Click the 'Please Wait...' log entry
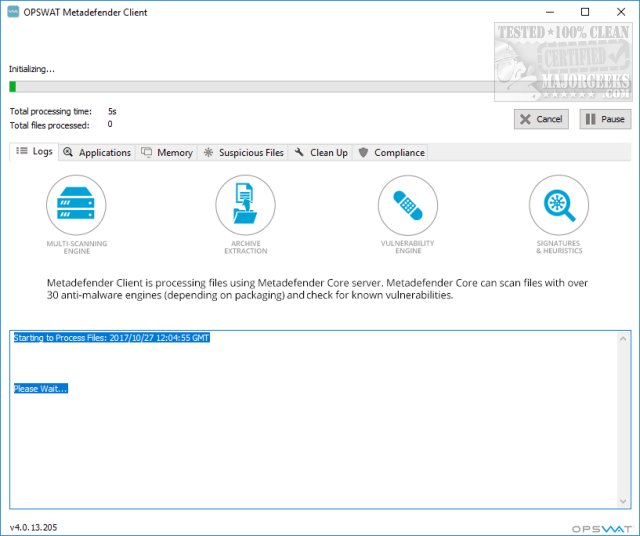This screenshot has height=536, width=640. (40, 389)
